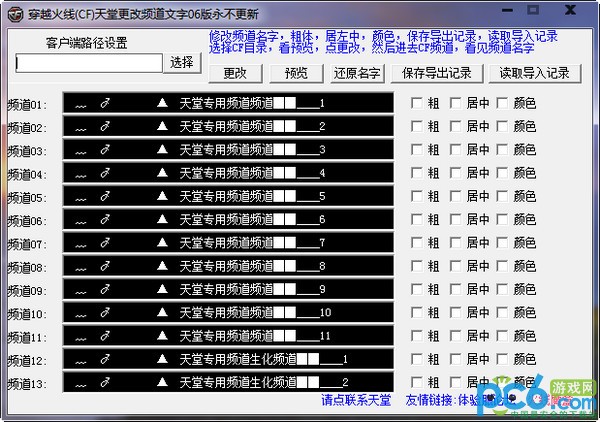Edit the 频道04 name text field
This screenshot has width=600, height=422.
228,173
